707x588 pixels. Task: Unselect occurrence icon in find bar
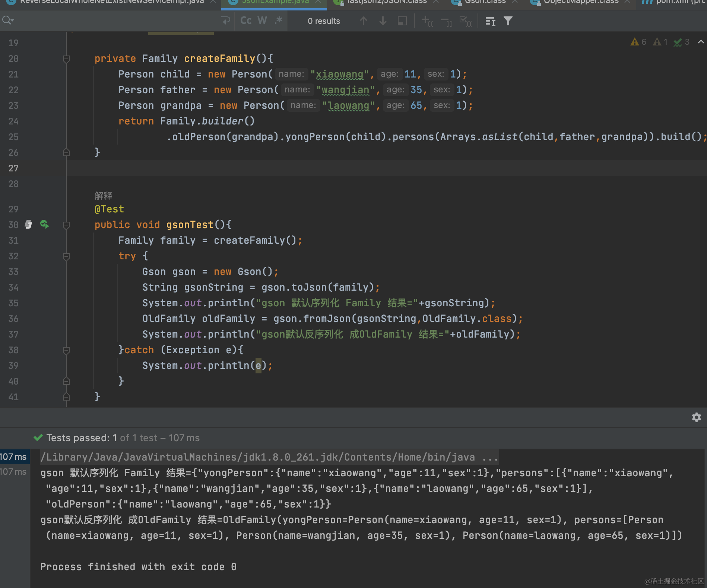tap(446, 21)
